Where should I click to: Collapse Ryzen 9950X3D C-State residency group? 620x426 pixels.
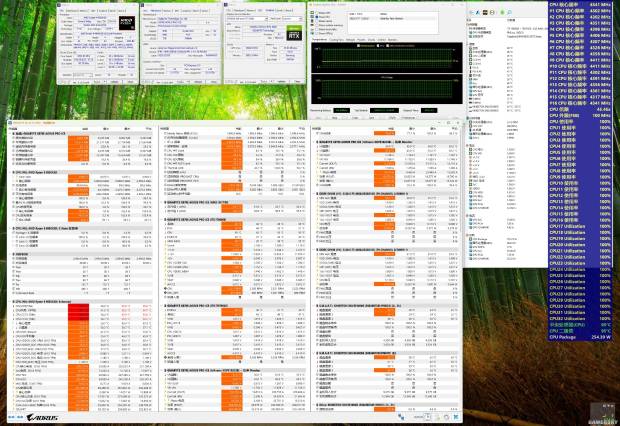click(11, 228)
